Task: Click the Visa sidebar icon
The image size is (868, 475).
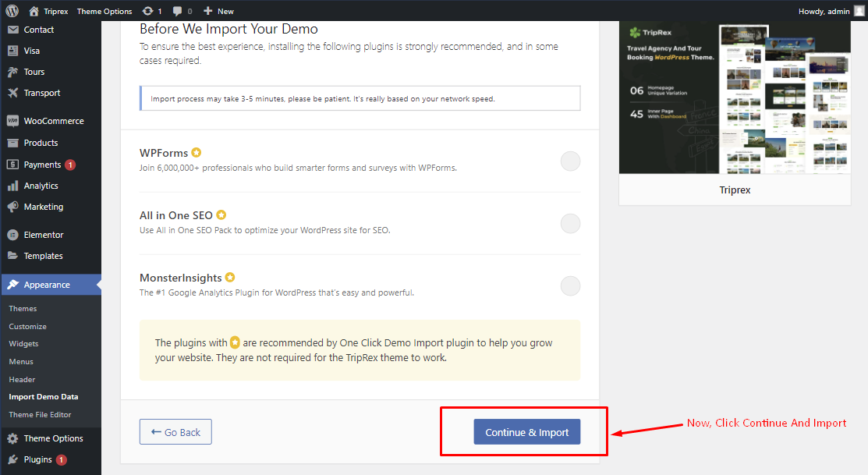Action: 13,51
